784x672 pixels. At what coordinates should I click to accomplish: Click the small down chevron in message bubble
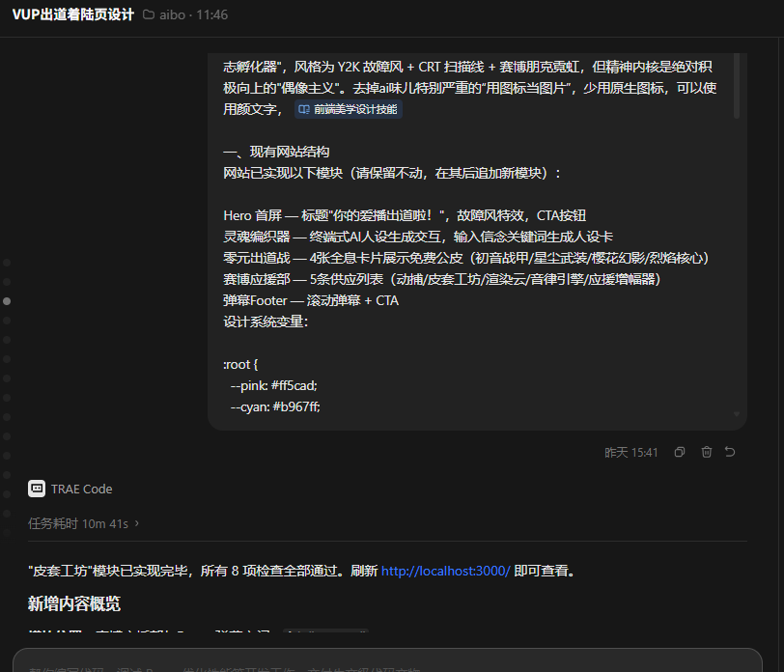tap(736, 414)
